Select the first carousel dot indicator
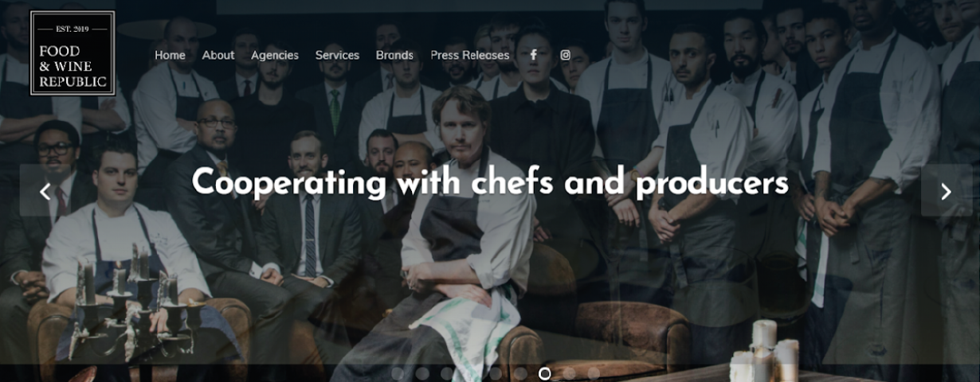This screenshot has height=382, width=980. (398, 373)
